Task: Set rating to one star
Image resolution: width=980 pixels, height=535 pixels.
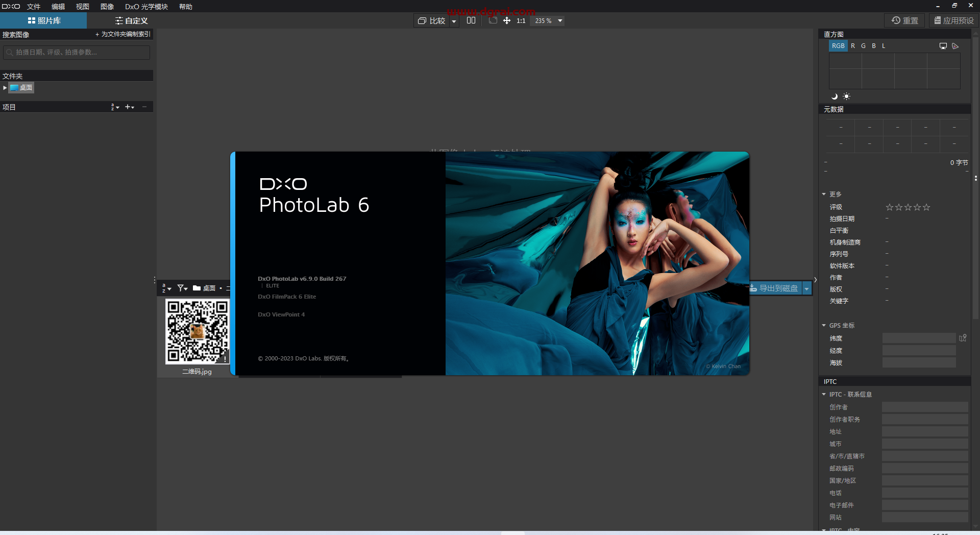Action: point(890,207)
